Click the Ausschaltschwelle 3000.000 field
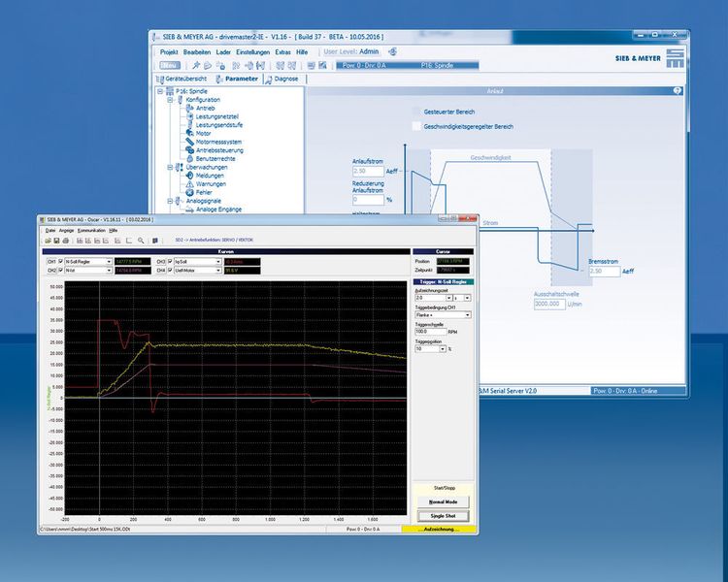This screenshot has width=728, height=582. click(x=549, y=304)
